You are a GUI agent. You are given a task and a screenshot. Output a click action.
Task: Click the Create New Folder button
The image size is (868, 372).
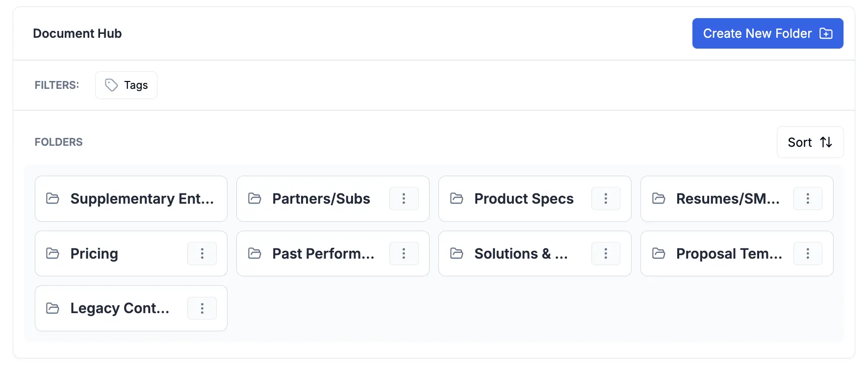[767, 33]
